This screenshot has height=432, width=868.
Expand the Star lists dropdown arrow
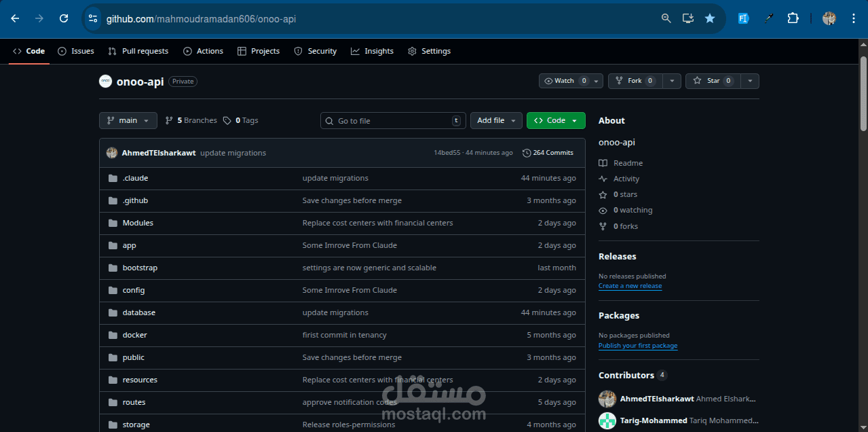pos(750,81)
